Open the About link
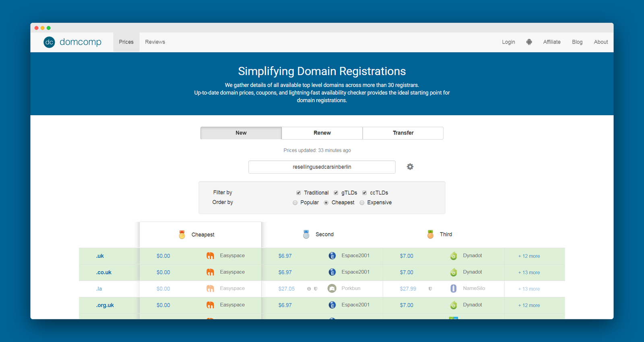The image size is (644, 342). pos(601,42)
